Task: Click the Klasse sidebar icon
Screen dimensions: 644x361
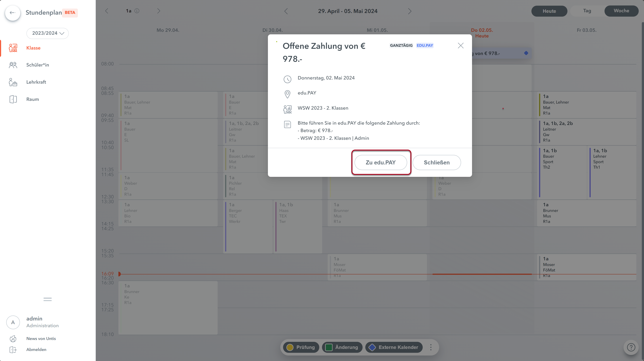Action: (13, 48)
